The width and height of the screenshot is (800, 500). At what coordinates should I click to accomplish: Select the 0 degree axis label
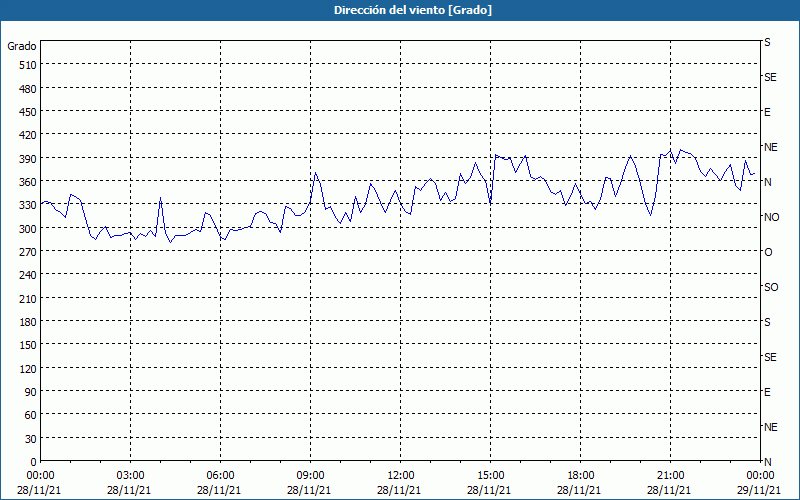click(34, 462)
